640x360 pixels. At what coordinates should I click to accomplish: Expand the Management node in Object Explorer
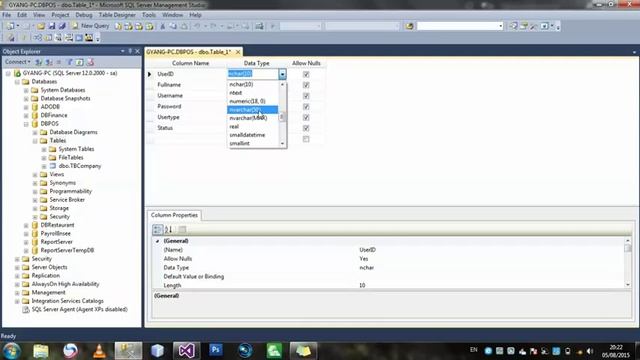(x=17, y=293)
